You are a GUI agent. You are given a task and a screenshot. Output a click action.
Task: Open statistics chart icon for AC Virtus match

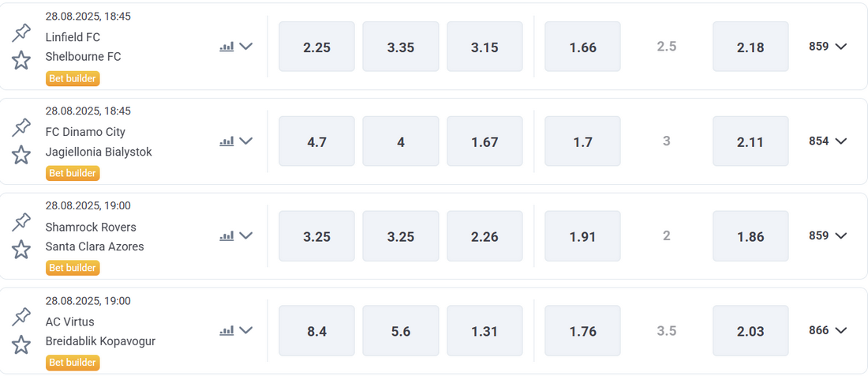click(227, 331)
